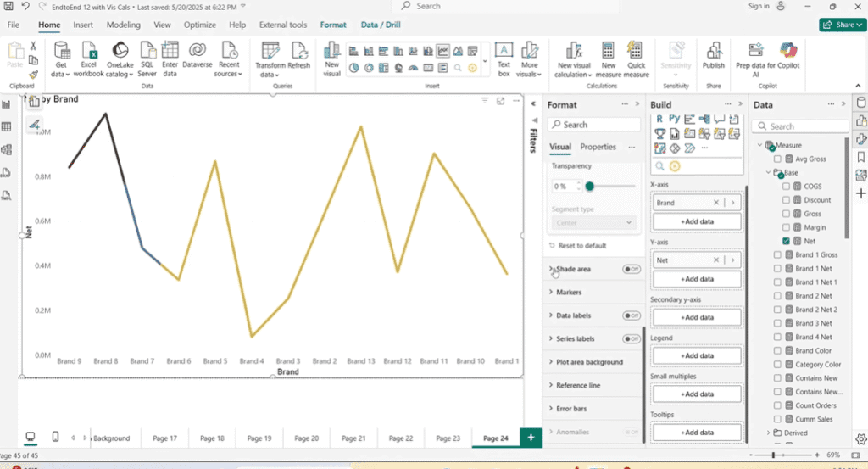Insert a Text box
868x469 pixels.
tap(504, 59)
